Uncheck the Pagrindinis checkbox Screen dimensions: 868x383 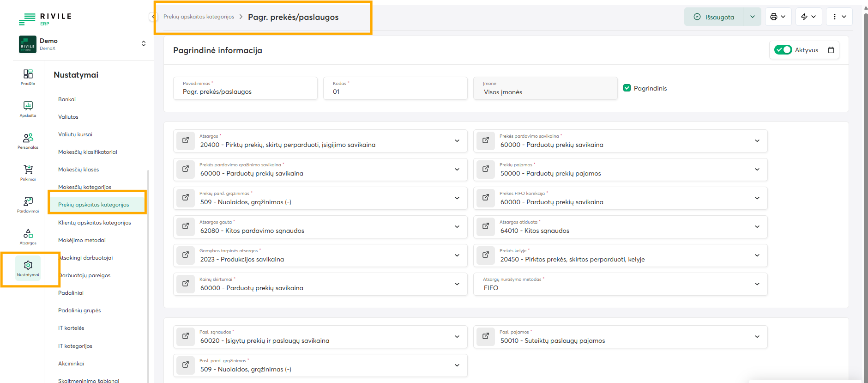627,88
